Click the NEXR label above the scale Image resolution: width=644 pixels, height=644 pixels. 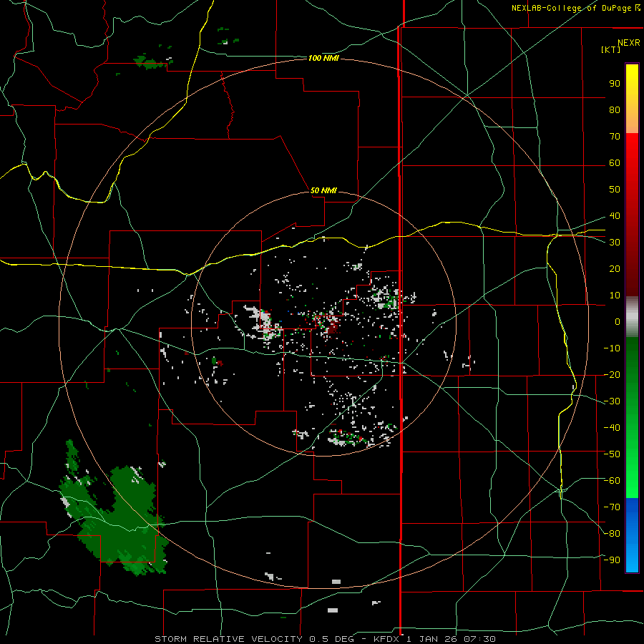click(629, 43)
